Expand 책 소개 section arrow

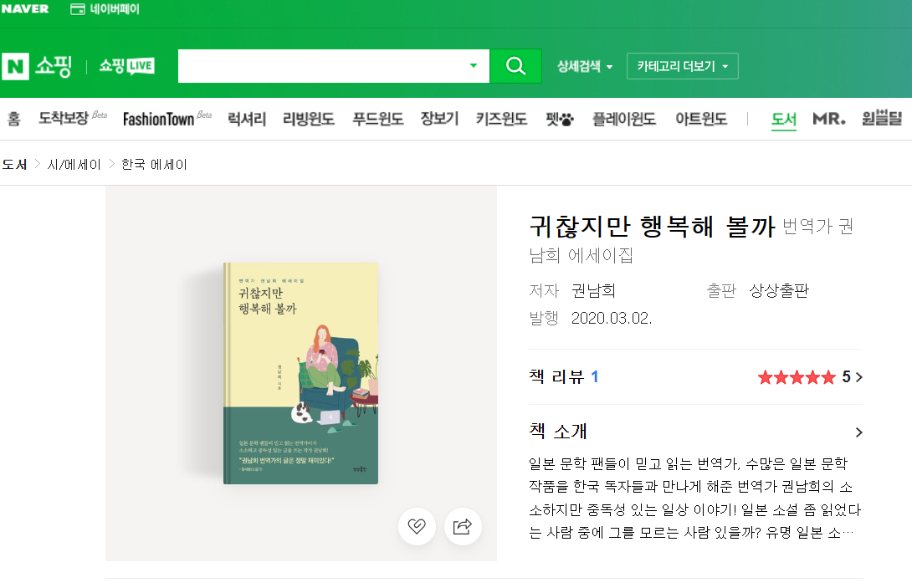pyautogui.click(x=858, y=432)
